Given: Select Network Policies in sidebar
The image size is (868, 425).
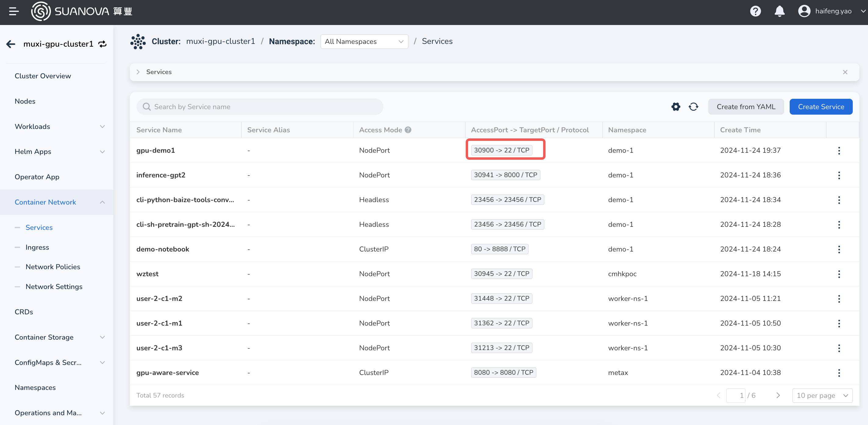Looking at the screenshot, I should (x=53, y=267).
